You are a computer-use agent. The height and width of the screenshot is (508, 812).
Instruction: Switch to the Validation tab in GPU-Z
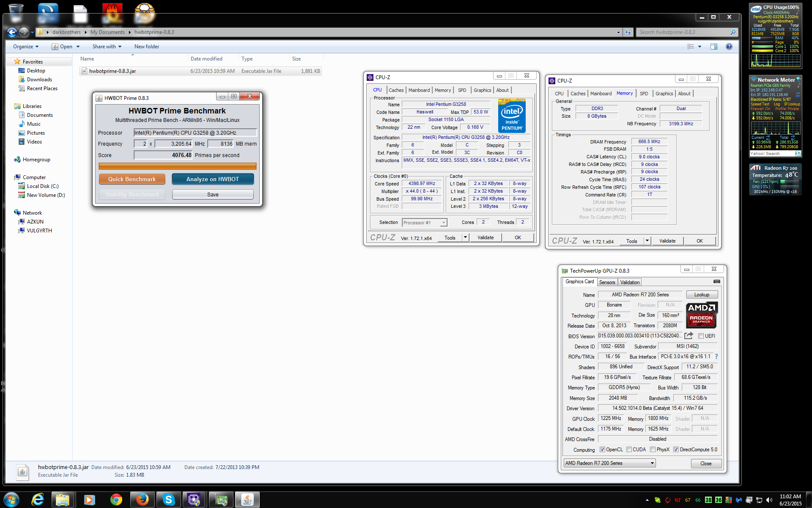[630, 282]
